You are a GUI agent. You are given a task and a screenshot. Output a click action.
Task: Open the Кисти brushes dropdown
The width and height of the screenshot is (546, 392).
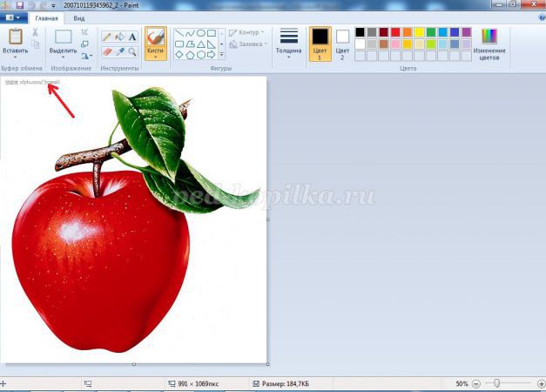[155, 57]
